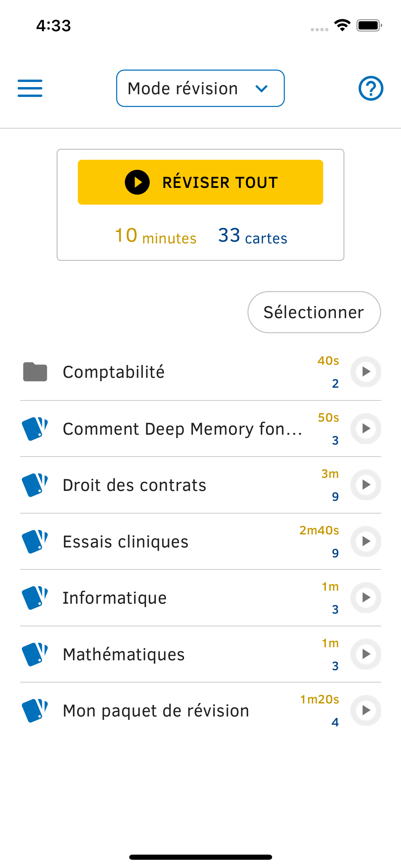Tap the Sélectionner button
Screen dimensions: 401x868
[314, 312]
